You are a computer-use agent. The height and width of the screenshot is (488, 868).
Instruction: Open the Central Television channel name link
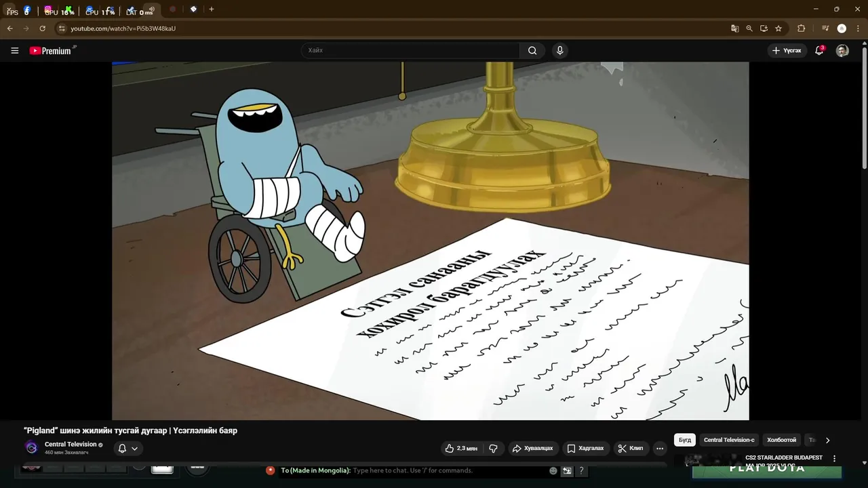[x=71, y=444]
